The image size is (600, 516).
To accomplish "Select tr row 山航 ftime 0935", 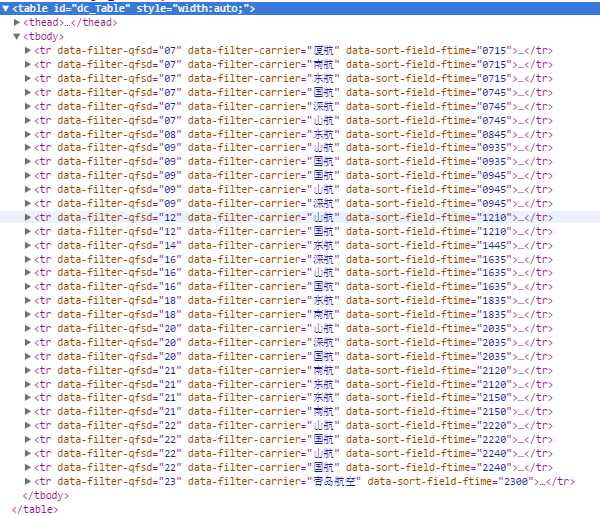I will click(293, 147).
